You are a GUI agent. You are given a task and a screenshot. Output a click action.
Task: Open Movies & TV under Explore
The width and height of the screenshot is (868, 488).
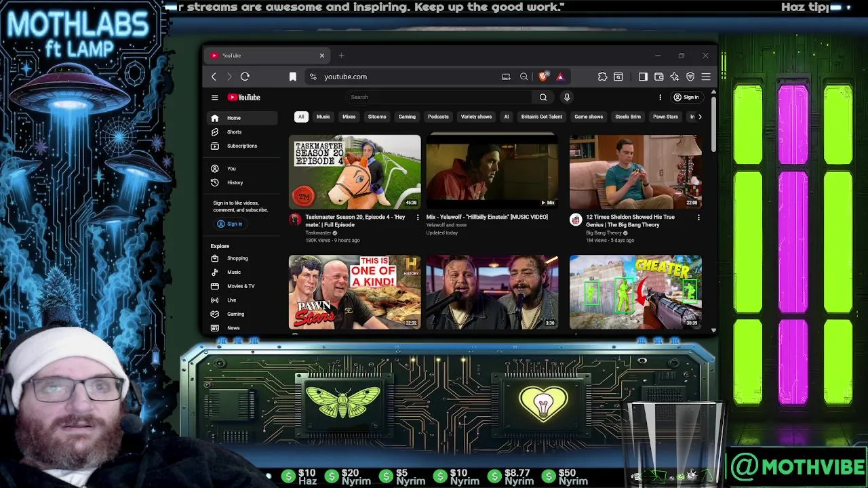[242, 286]
